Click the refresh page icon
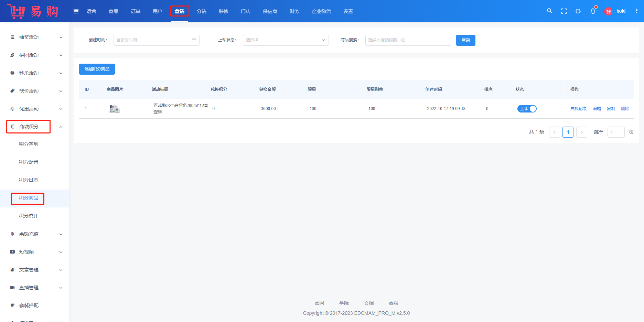 578,11
